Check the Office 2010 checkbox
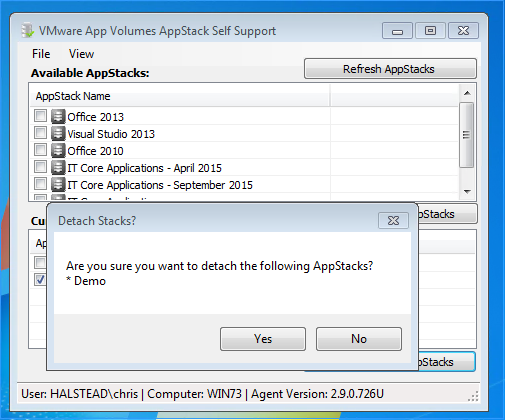Screen dimensions: 505x420 click(x=40, y=150)
